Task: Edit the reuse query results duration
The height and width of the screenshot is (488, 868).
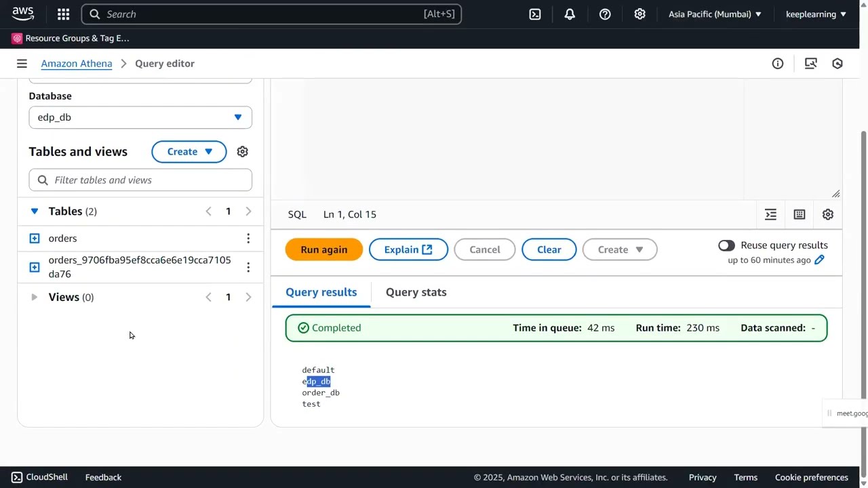Action: [x=819, y=260]
